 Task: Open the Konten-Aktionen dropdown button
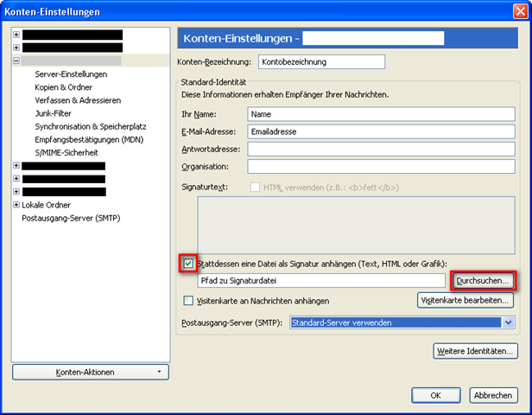click(x=90, y=372)
